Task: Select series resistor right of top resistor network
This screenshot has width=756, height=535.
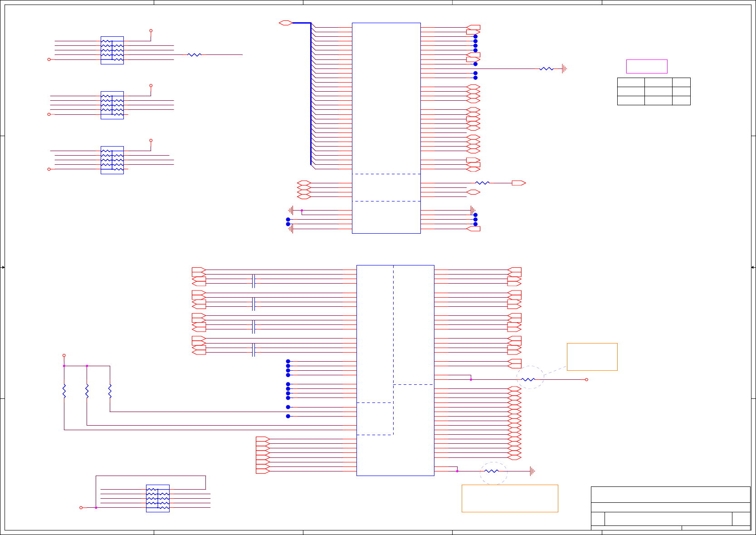Action: point(194,55)
